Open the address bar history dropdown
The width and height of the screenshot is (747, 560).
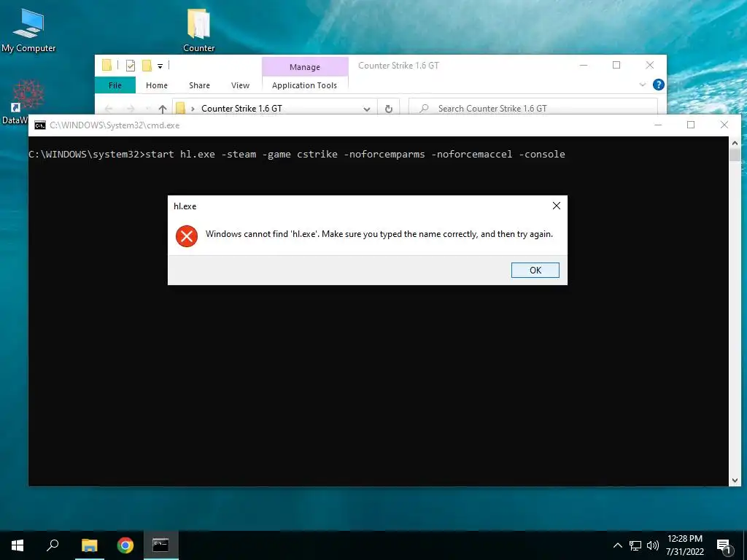366,109
